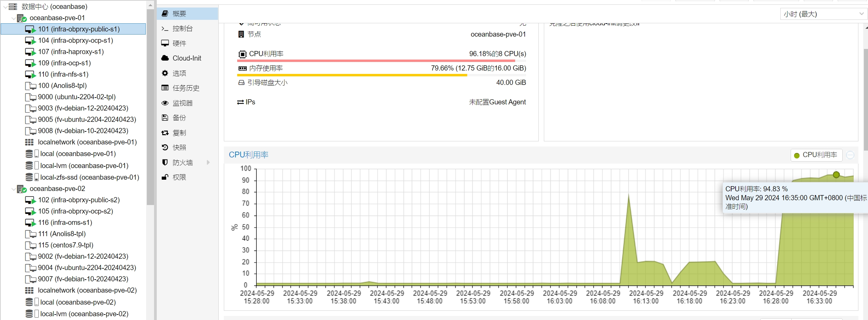Click the localnetwork (oceanbase-pve-02) grid icon
Viewport: 868px width, 320px height.
pyautogui.click(x=29, y=290)
